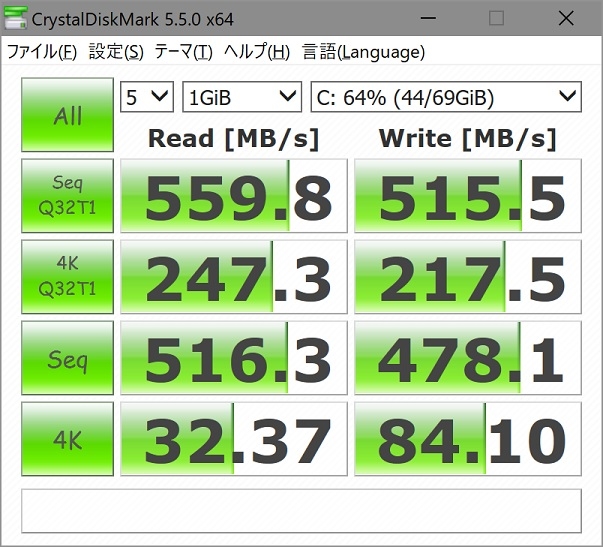Open the test count dropdown showing 5
Screen dimensions: 603x547
[147, 97]
